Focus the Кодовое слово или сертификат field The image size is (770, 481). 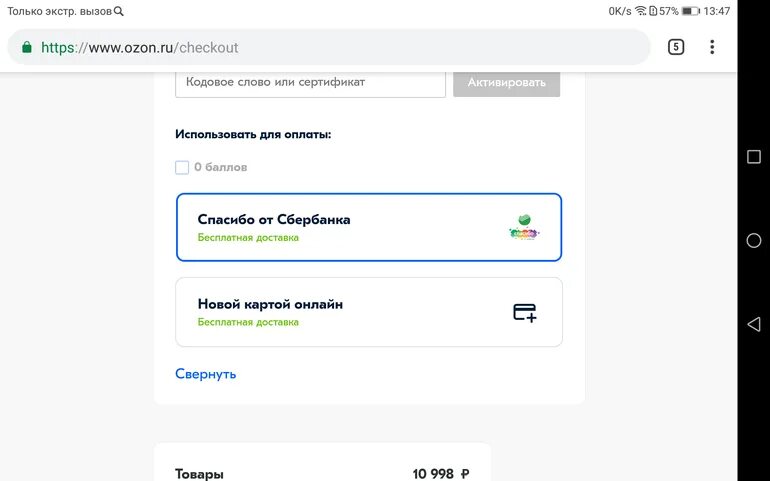(310, 83)
